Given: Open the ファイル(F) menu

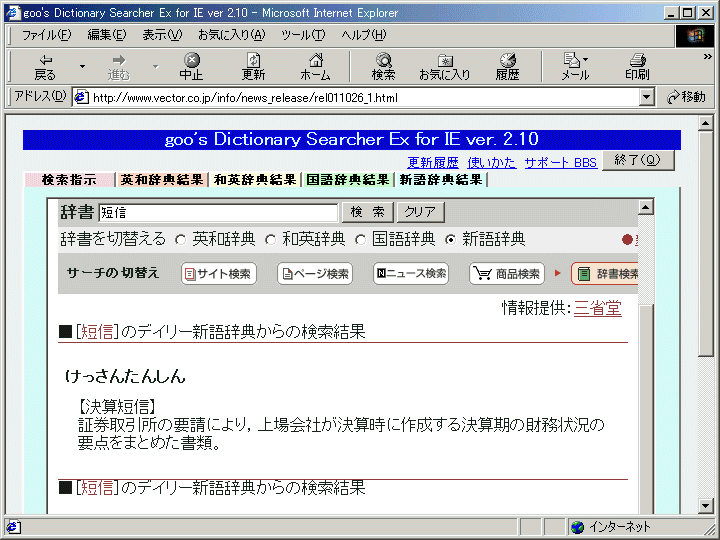Looking at the screenshot, I should (x=46, y=35).
